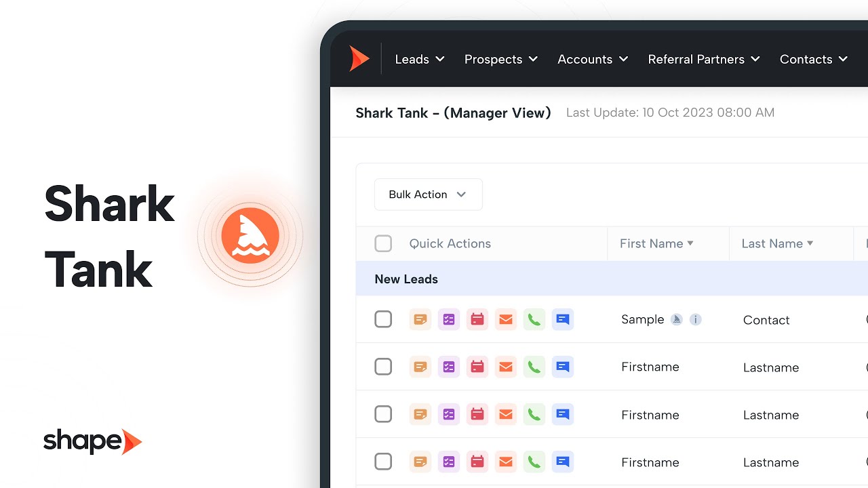
Task: Click the calendar icon in second Firstname row
Action: click(477, 414)
